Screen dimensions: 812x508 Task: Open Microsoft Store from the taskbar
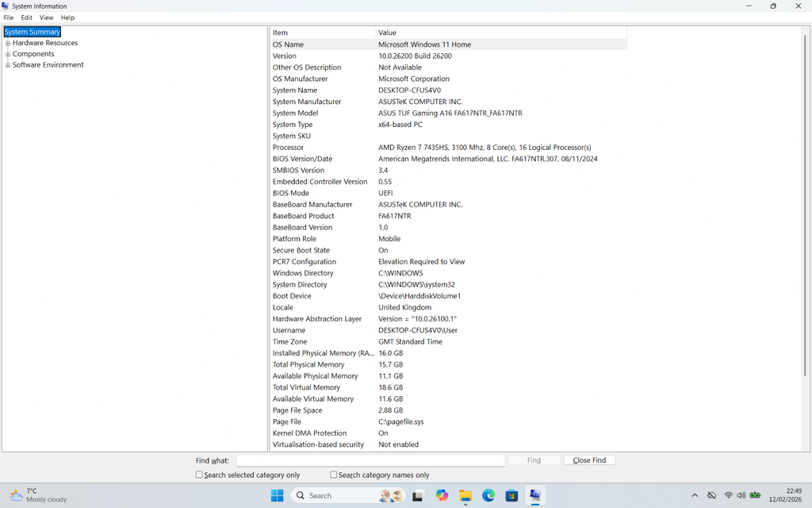[x=512, y=495]
